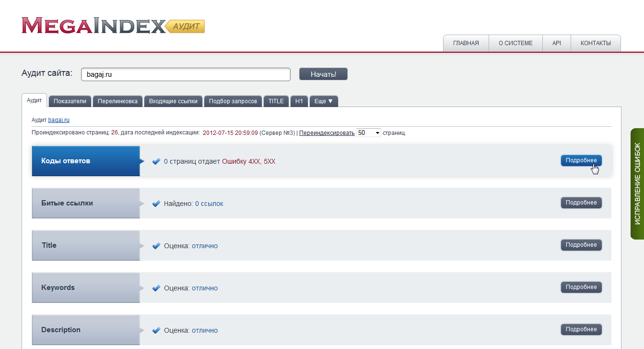Image resolution: width=644 pixels, height=349 pixels.
Task: Click отлично rating in Title row
Action: (x=205, y=246)
